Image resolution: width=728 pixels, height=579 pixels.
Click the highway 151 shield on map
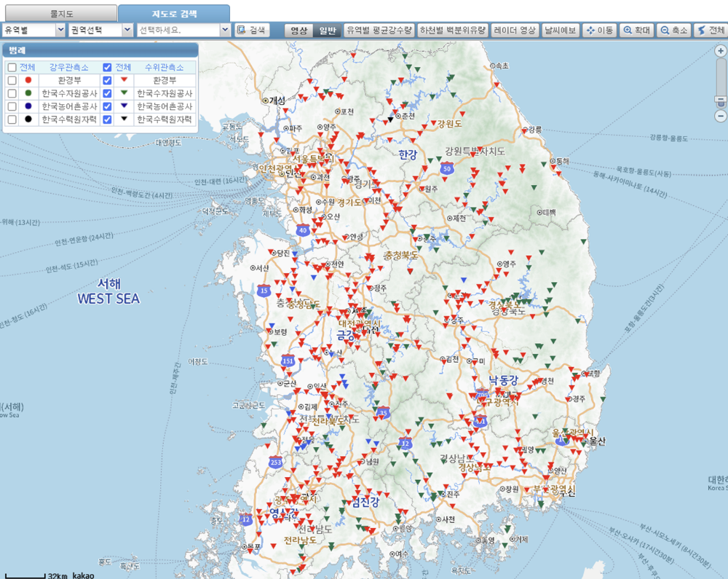coord(288,361)
